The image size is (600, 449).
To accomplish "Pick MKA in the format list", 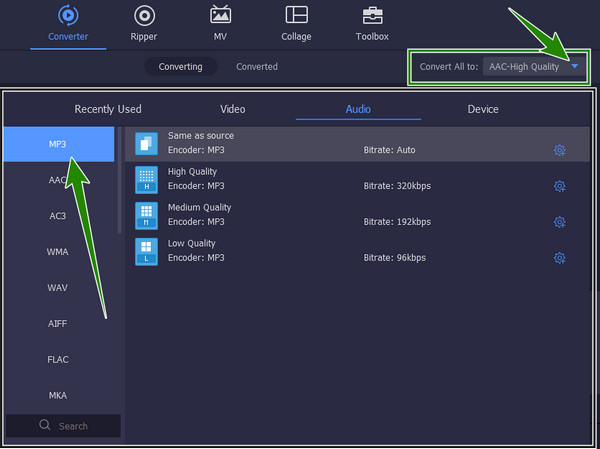I will pos(59,395).
